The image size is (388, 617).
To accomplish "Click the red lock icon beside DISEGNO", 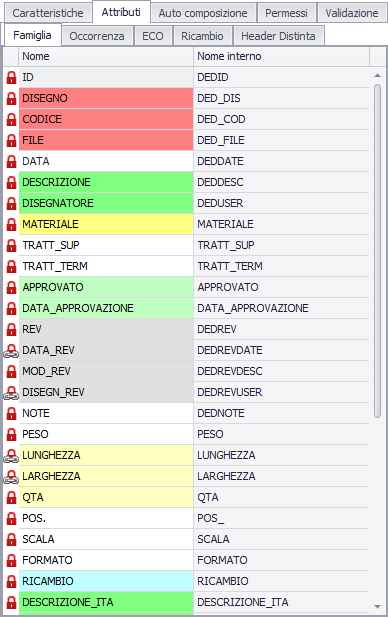I will (x=11, y=98).
